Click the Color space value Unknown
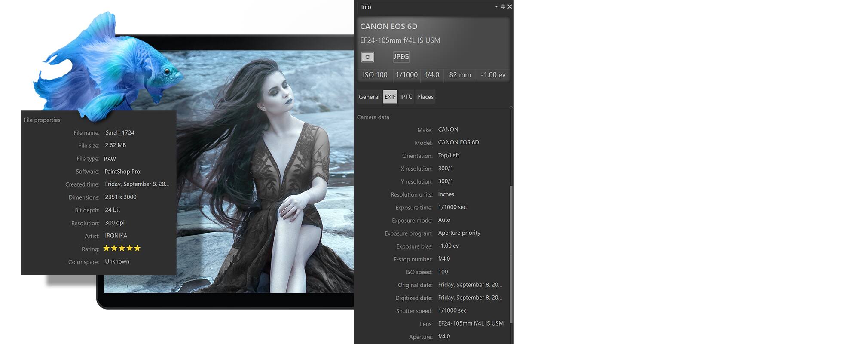This screenshot has width=868, height=344. (x=117, y=261)
